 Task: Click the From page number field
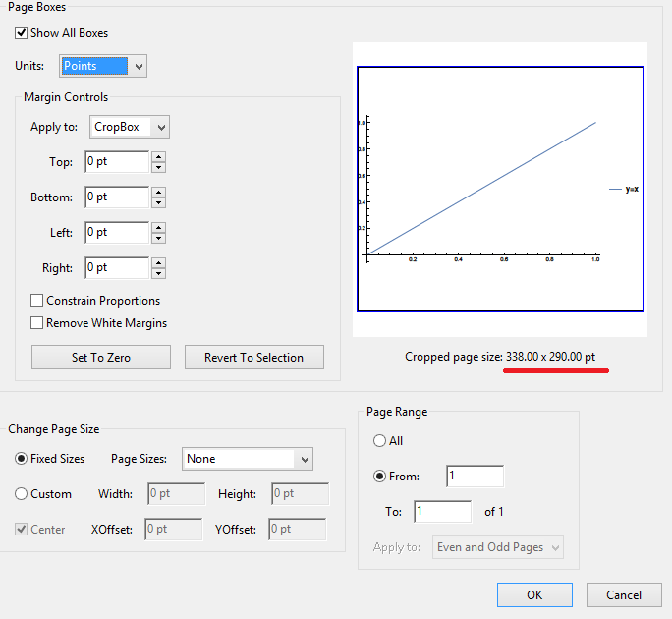(475, 477)
